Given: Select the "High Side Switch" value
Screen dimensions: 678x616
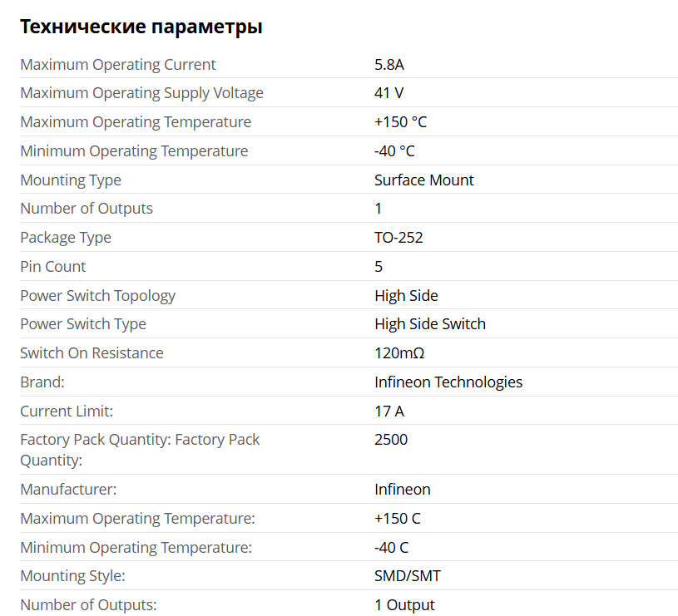Looking at the screenshot, I should coord(430,324).
